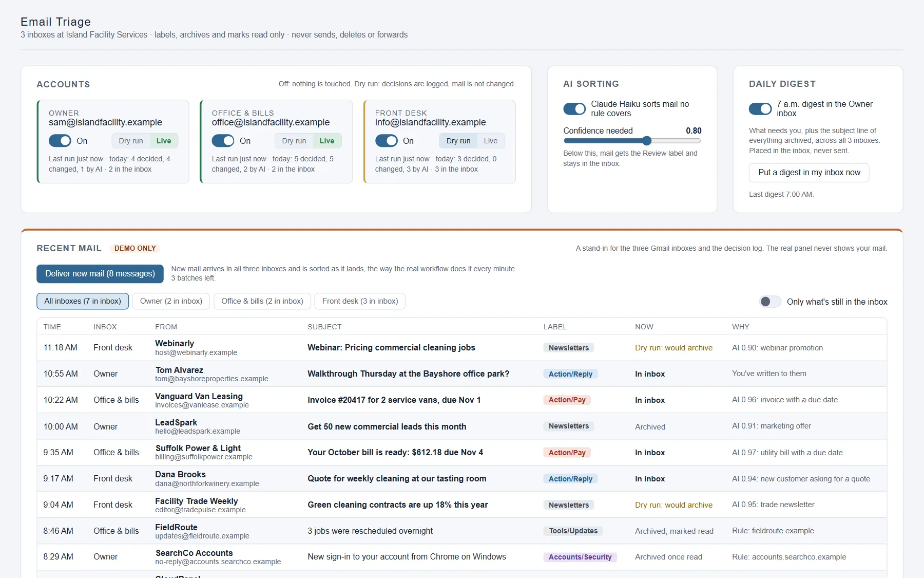
Task: Open the Walkthrough Thursday at Bayshore subject
Action: pyautogui.click(x=409, y=374)
